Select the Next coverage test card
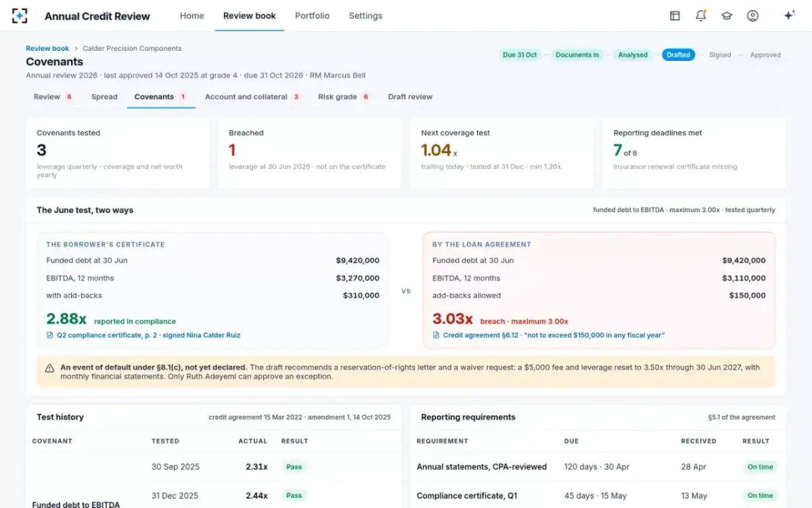The width and height of the screenshot is (812, 508). [x=502, y=153]
